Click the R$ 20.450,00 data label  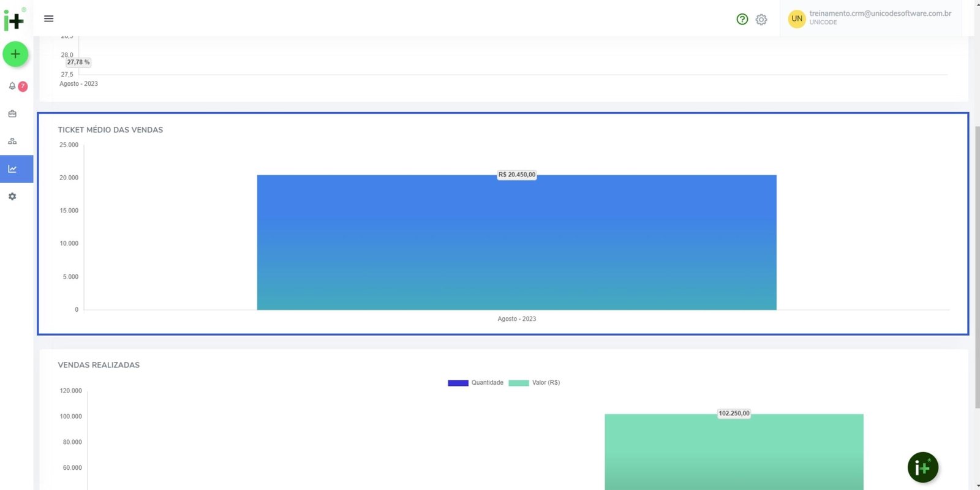tap(516, 175)
